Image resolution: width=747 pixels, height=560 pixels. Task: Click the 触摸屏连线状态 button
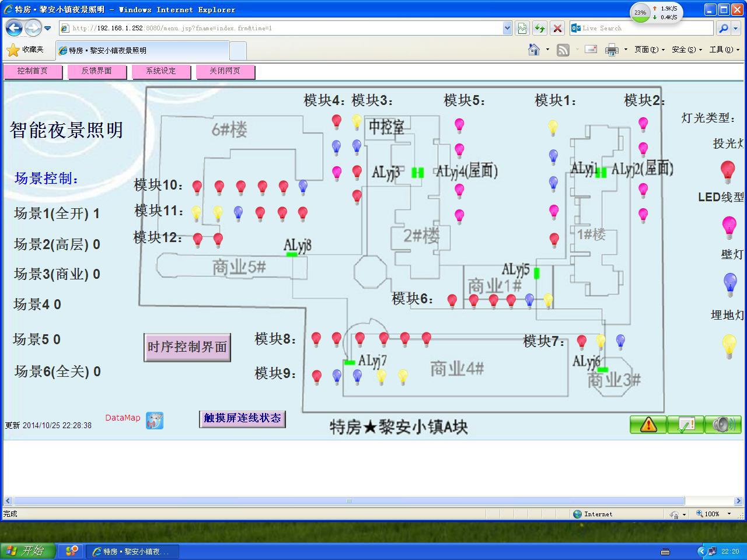click(242, 418)
